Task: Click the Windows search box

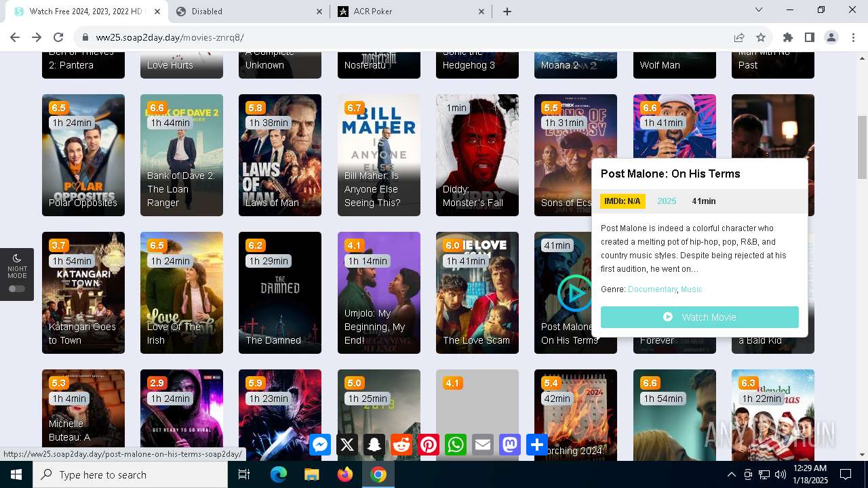Action: (x=130, y=474)
